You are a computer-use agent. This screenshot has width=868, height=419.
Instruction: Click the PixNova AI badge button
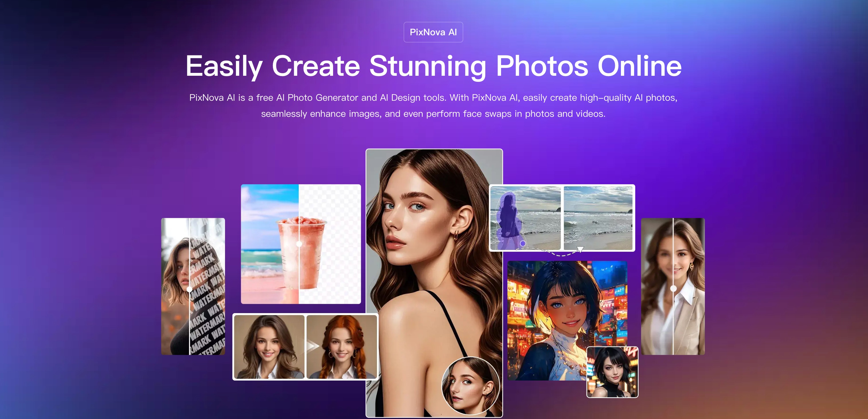click(433, 32)
